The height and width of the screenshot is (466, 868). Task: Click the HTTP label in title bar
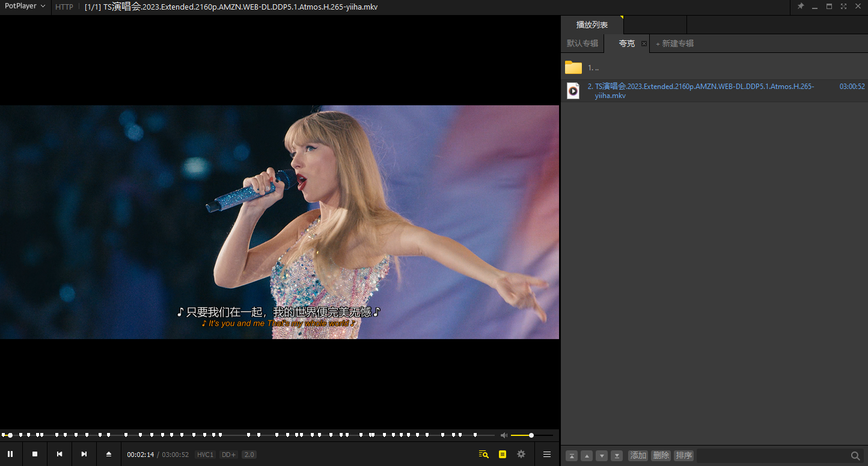coord(64,7)
